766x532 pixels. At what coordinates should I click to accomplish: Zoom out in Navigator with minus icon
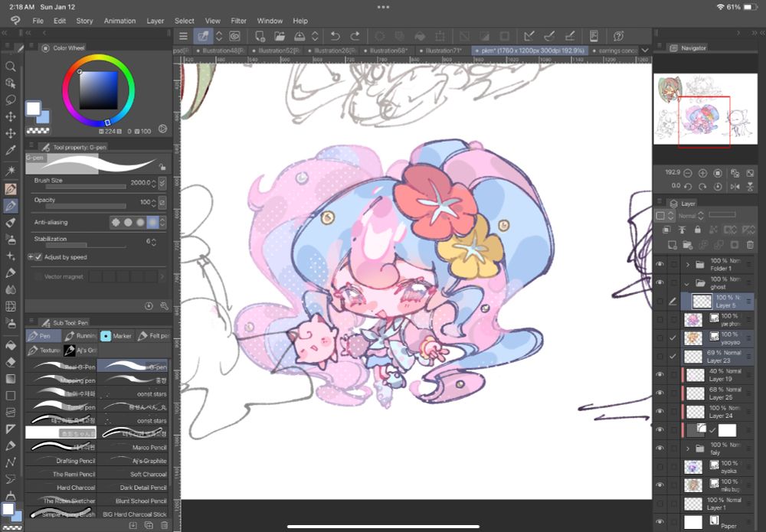click(x=687, y=173)
